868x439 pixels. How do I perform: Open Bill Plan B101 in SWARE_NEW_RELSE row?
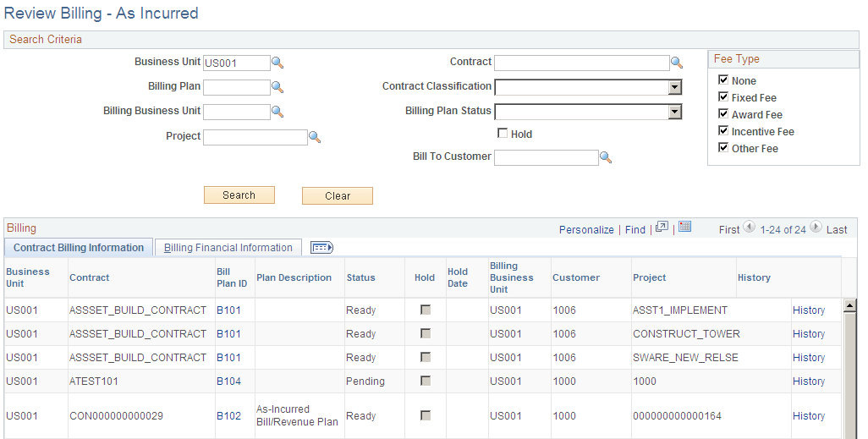coord(228,358)
